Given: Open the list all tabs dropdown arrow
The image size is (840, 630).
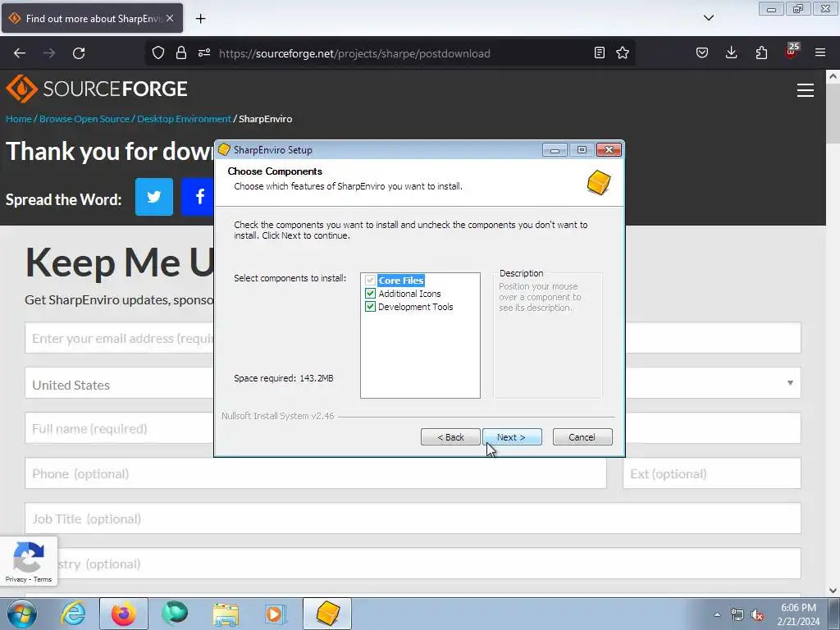Looking at the screenshot, I should click(709, 18).
